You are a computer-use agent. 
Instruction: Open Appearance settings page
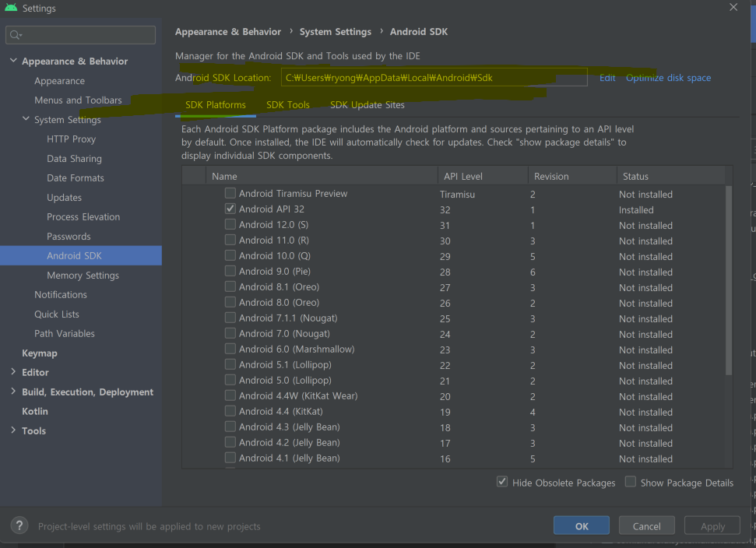[x=59, y=81]
